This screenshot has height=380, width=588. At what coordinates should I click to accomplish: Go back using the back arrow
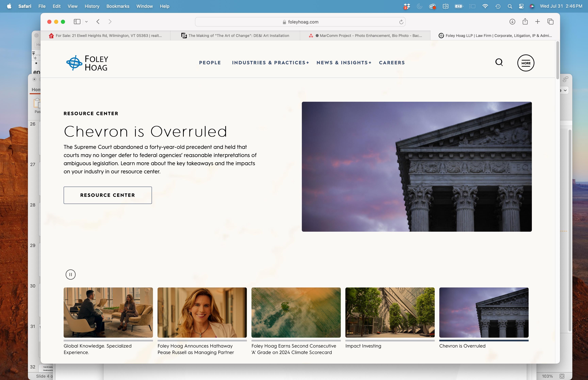pos(98,22)
